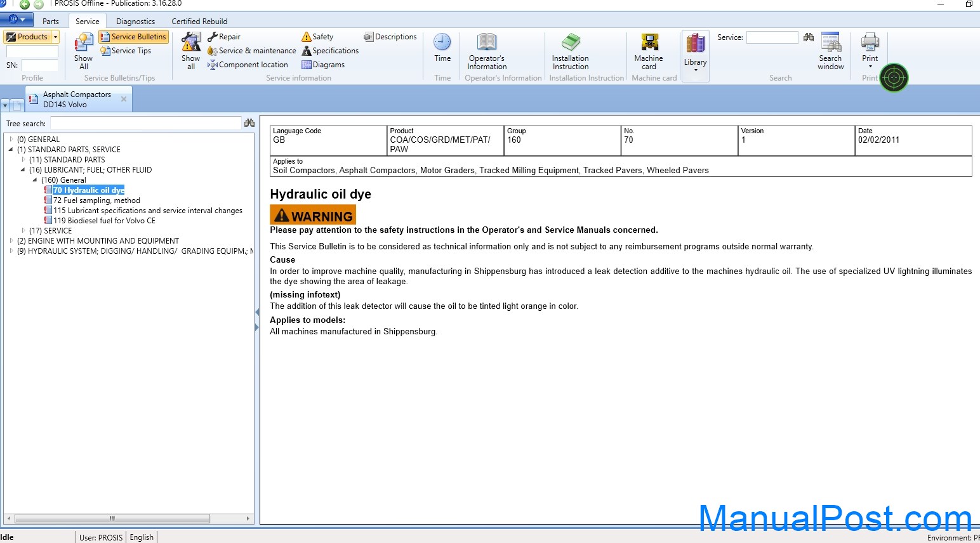
Task: Click upper splitter arrow to collapse tree panel
Action: tap(257, 311)
